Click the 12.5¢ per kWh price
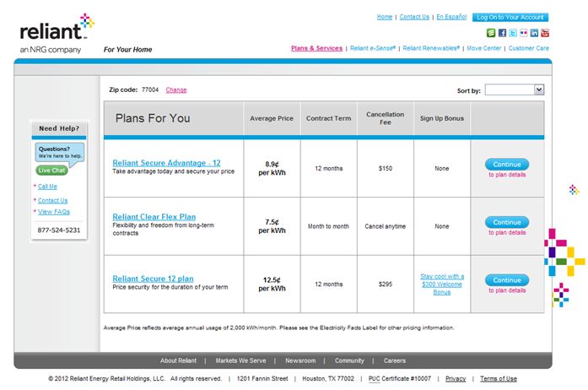Image resolution: width=588 pixels, height=390 pixels. (272, 284)
